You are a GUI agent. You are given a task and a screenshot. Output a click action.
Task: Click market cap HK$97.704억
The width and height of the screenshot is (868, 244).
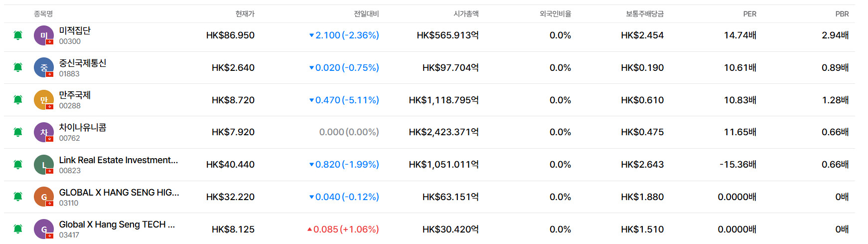pos(450,68)
